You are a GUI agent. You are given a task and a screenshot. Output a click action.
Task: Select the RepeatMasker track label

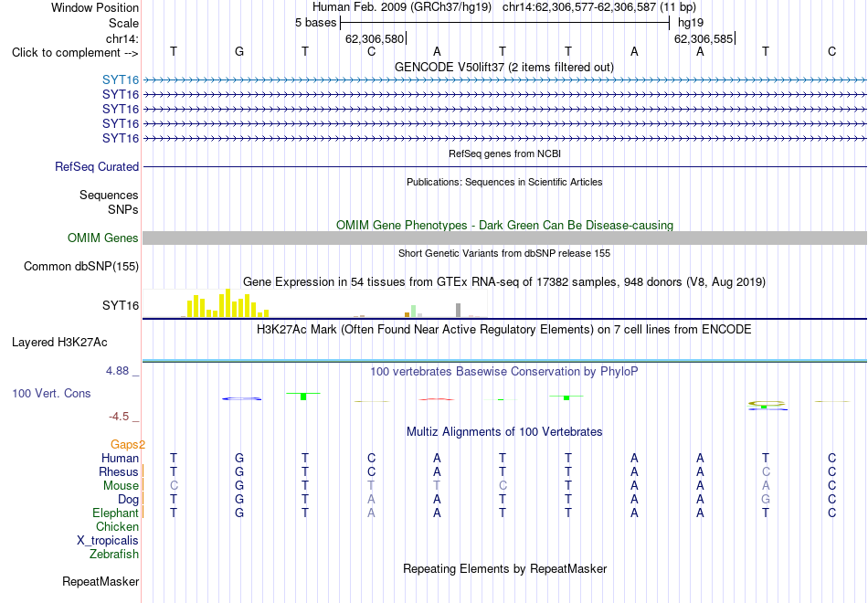(x=101, y=581)
